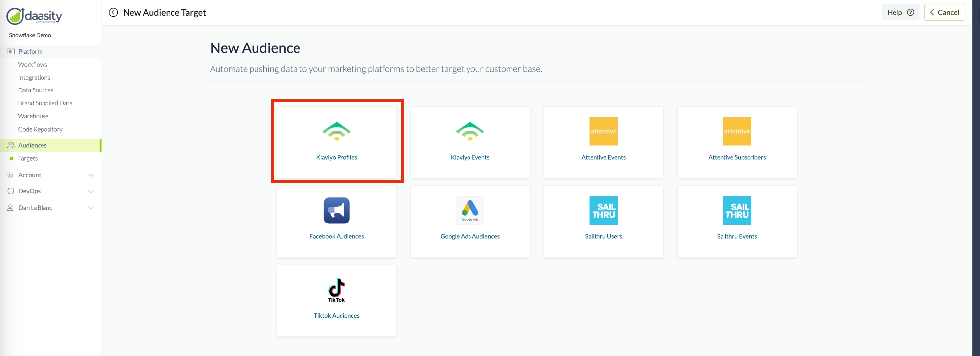Viewport: 980px width, 356px height.
Task: Pick the TikTok Audiences logo icon
Action: tap(337, 290)
